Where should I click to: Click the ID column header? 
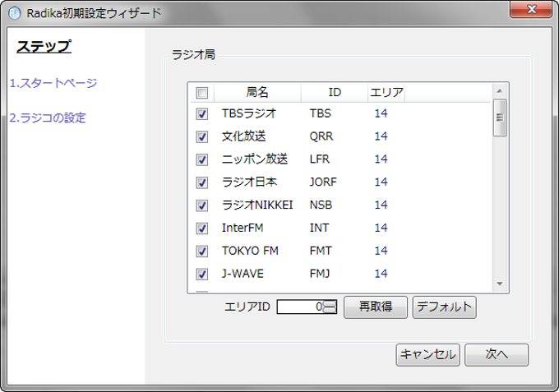tap(335, 93)
